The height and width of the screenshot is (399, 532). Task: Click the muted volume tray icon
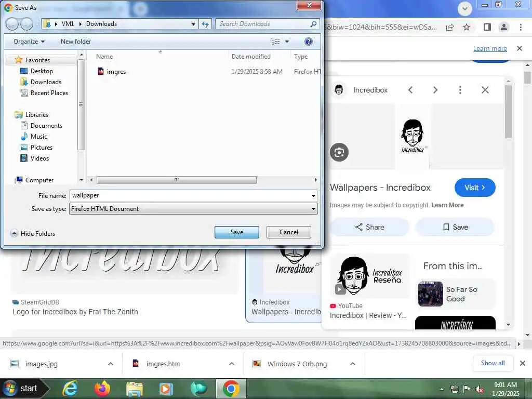(x=480, y=390)
